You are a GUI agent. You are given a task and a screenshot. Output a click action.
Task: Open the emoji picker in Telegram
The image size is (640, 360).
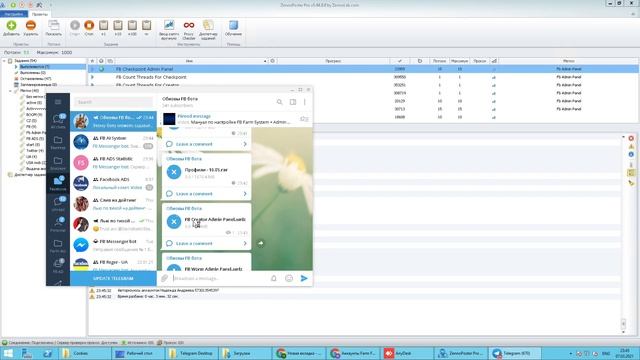point(289,278)
